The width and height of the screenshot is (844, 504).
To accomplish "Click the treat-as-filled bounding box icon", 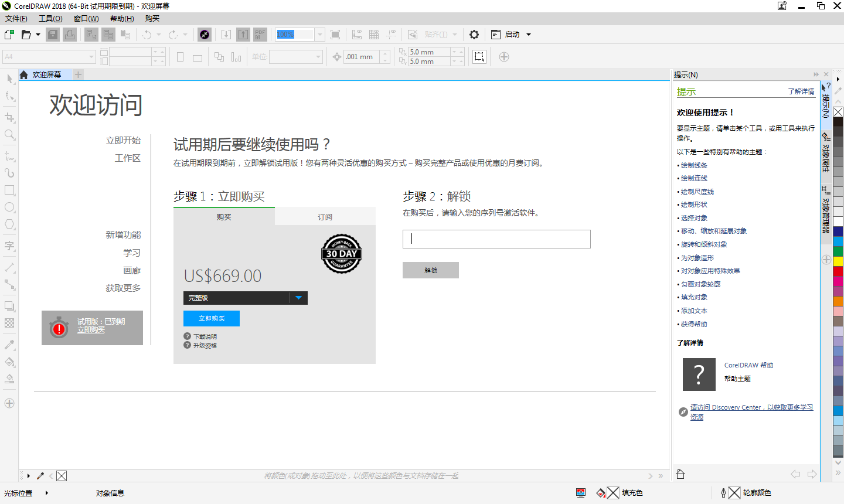I will point(479,57).
